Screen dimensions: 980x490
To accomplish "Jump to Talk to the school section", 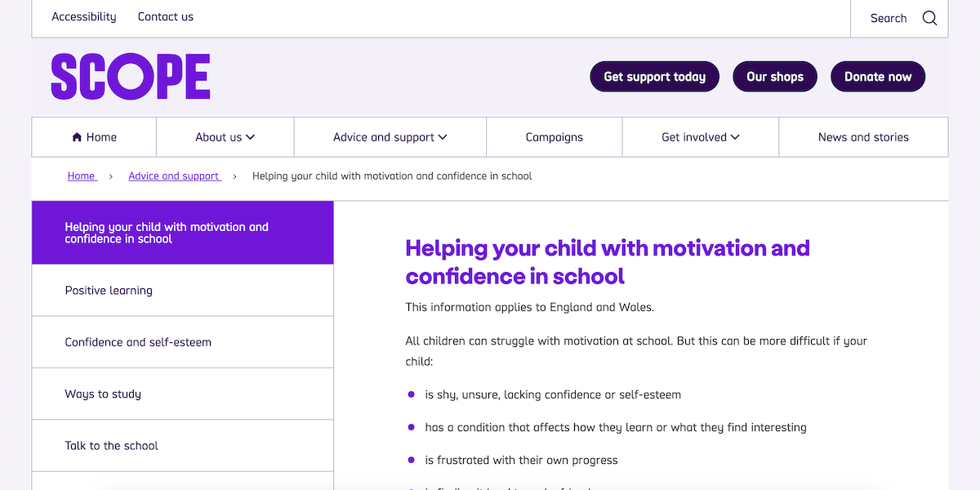I will 112,445.
